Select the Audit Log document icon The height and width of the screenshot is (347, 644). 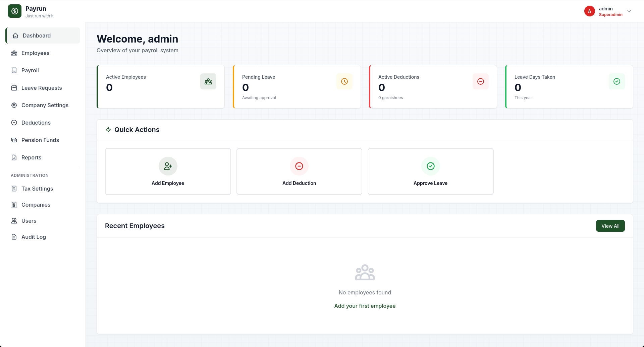(14, 237)
